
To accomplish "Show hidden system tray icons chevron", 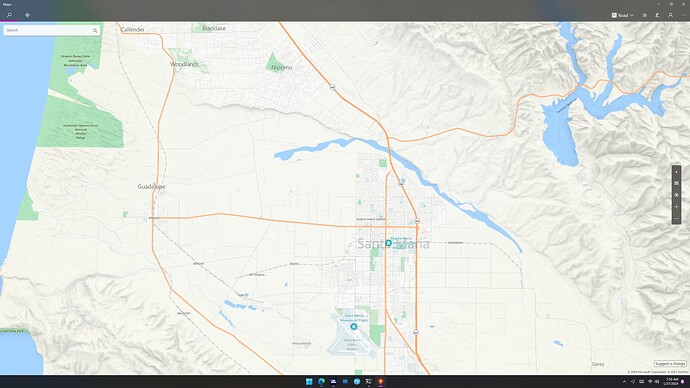I will 624,381.
